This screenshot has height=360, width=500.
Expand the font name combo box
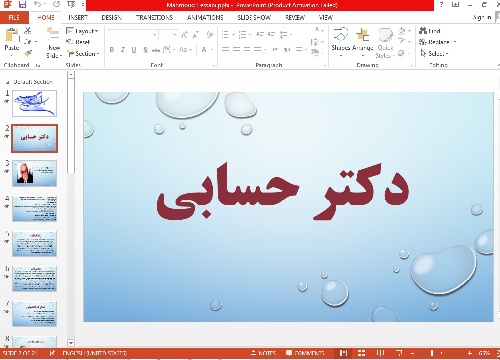(x=155, y=35)
